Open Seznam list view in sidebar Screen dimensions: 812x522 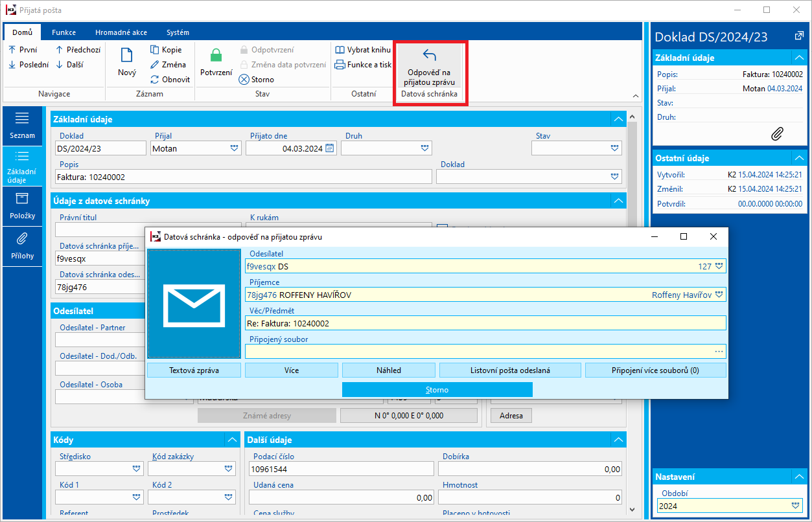pyautogui.click(x=22, y=126)
